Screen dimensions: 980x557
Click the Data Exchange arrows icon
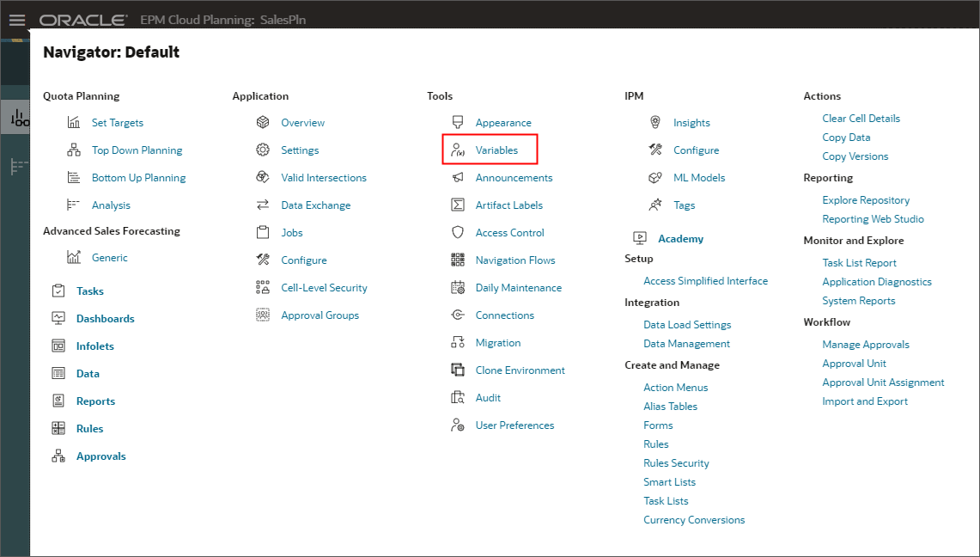pyautogui.click(x=265, y=205)
